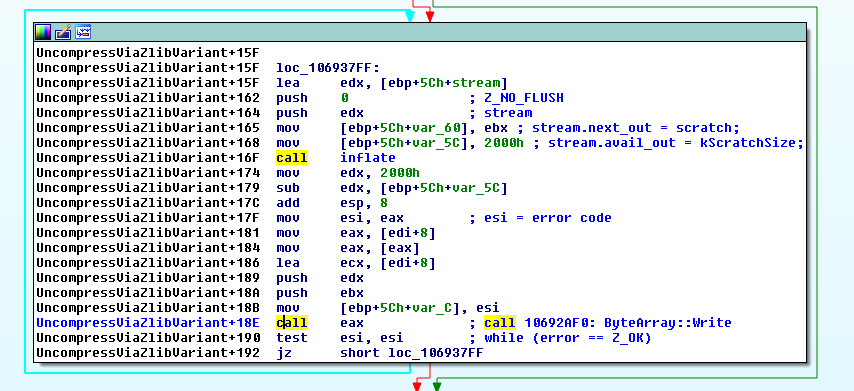Click the 'test' mnemonic
The image size is (854, 391).
coord(292,338)
